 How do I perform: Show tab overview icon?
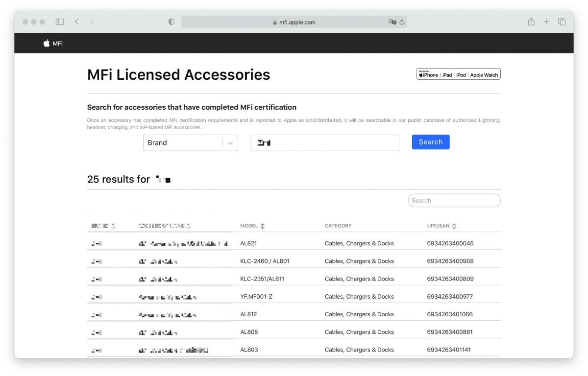[562, 22]
